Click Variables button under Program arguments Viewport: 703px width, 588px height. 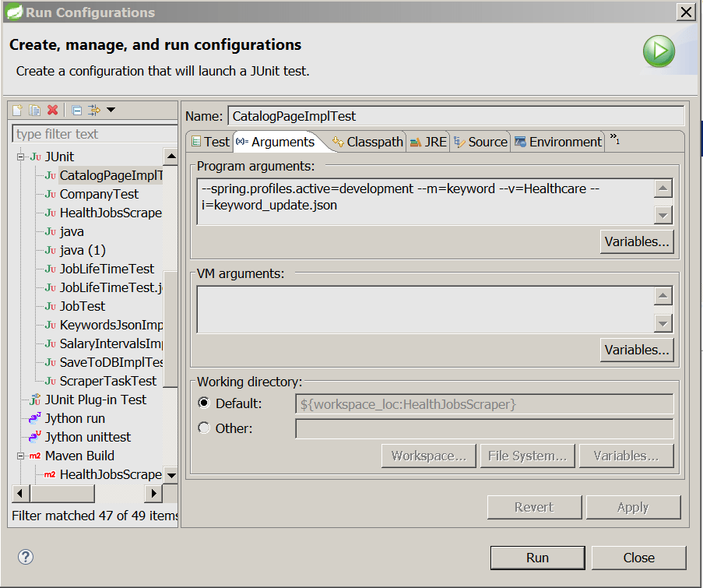point(637,241)
